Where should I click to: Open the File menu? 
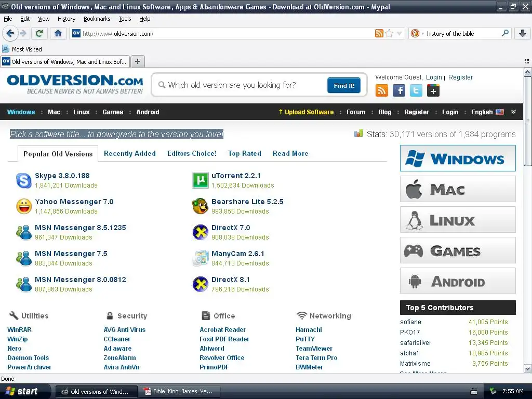pyautogui.click(x=8, y=19)
